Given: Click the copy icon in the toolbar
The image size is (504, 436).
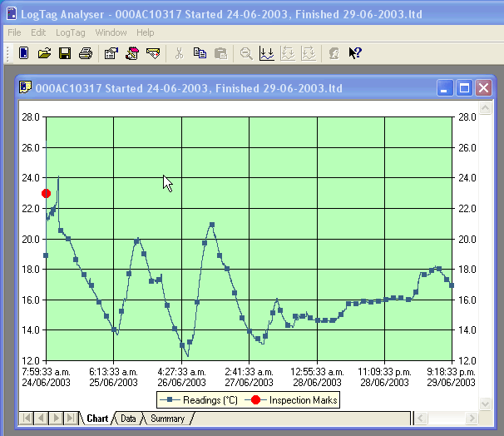Looking at the screenshot, I should tap(200, 53).
